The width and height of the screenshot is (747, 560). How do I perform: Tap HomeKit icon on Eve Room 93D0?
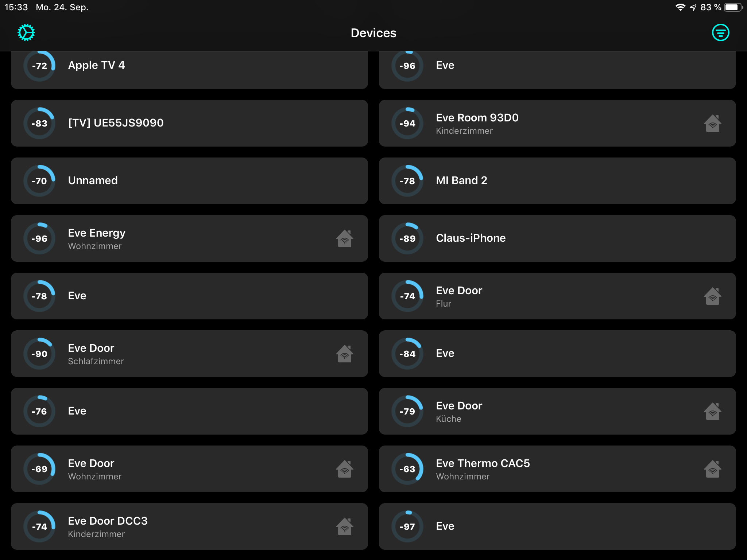pos(712,123)
